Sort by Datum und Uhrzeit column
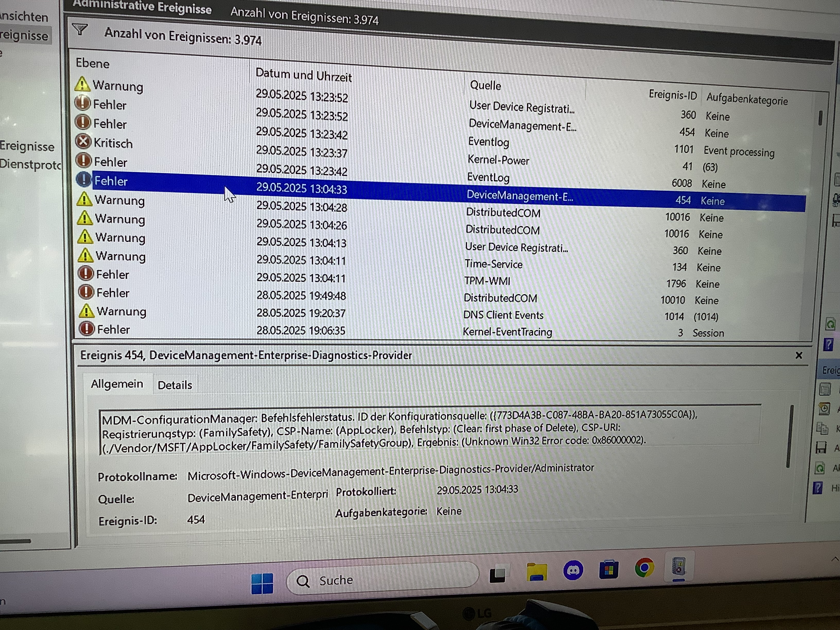 click(x=303, y=75)
